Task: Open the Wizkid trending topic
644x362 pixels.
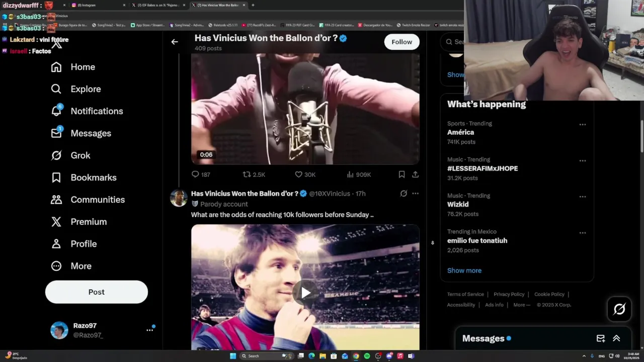Action: [458, 204]
